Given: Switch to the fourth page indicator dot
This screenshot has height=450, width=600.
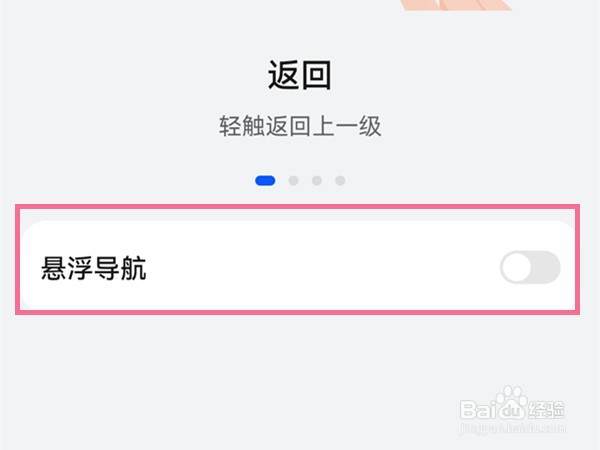Looking at the screenshot, I should (x=340, y=181).
